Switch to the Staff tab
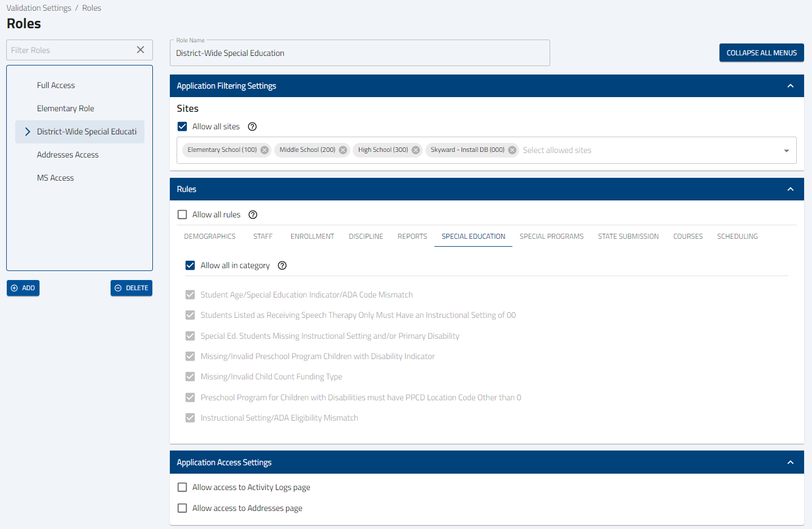The image size is (812, 529). click(x=263, y=237)
